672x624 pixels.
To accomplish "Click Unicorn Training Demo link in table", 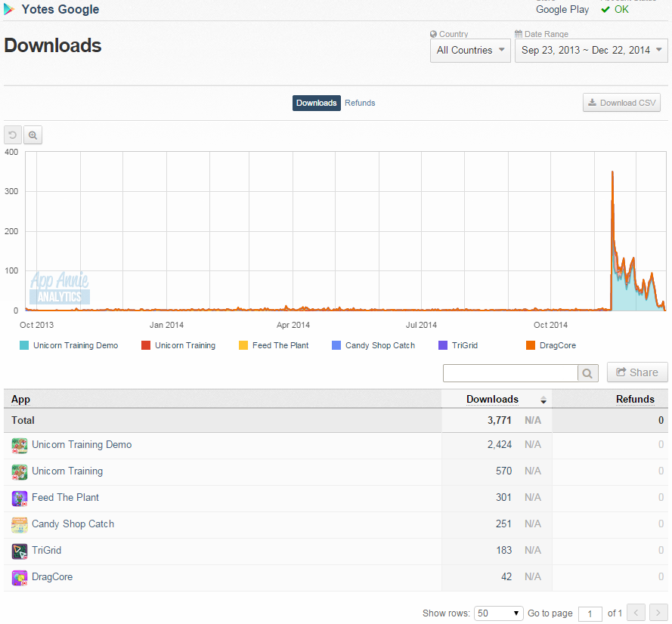I will [x=82, y=444].
